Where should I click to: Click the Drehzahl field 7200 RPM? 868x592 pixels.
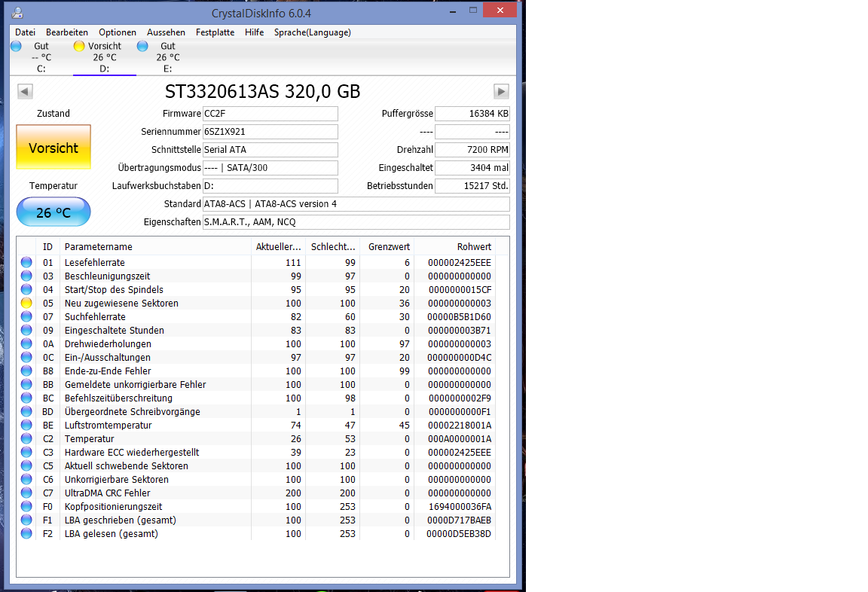coord(472,149)
